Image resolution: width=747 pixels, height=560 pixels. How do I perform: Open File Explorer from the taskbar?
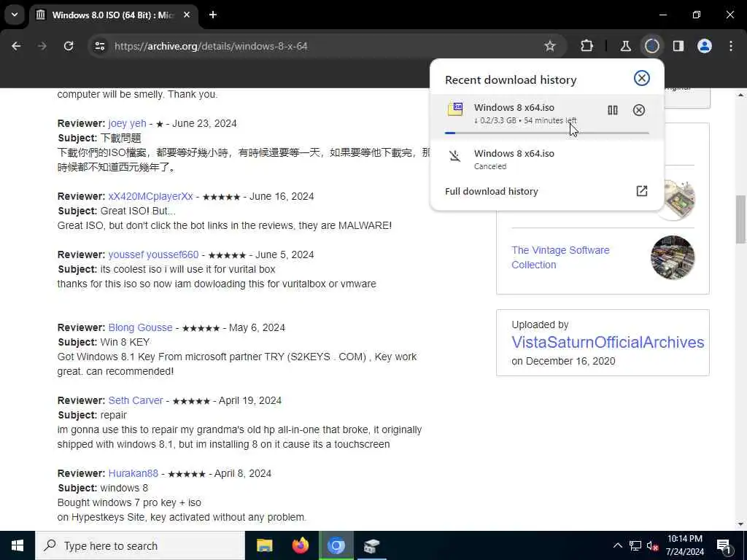(264, 545)
